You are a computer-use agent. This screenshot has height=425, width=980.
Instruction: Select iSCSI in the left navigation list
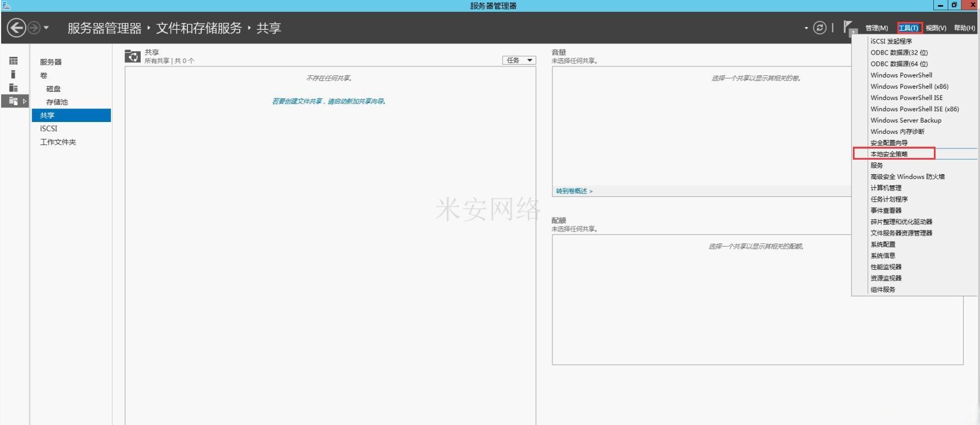tap(48, 129)
